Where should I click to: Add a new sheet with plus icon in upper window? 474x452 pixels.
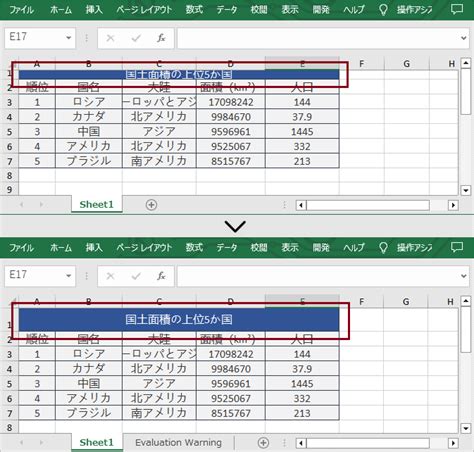tap(151, 205)
